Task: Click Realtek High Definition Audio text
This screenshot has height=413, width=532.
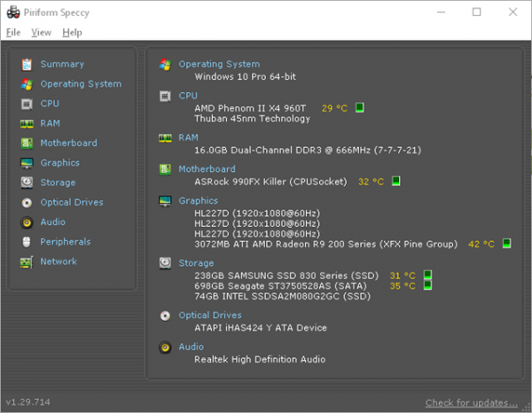Action: [x=260, y=360]
